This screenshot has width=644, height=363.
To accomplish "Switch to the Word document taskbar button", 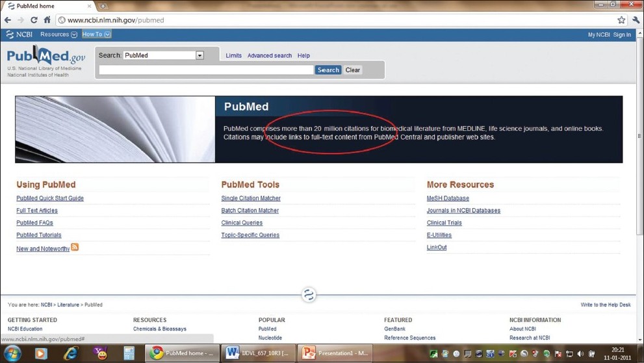I will tap(259, 353).
